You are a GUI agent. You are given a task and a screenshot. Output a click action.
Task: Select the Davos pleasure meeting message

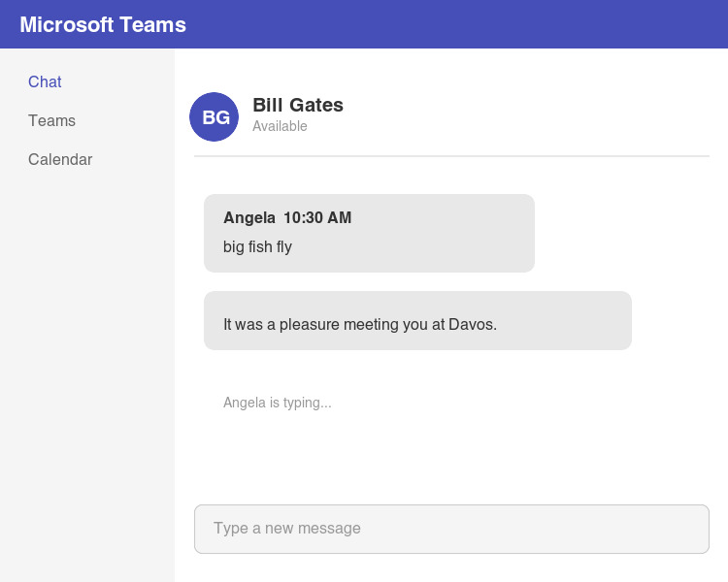click(360, 324)
